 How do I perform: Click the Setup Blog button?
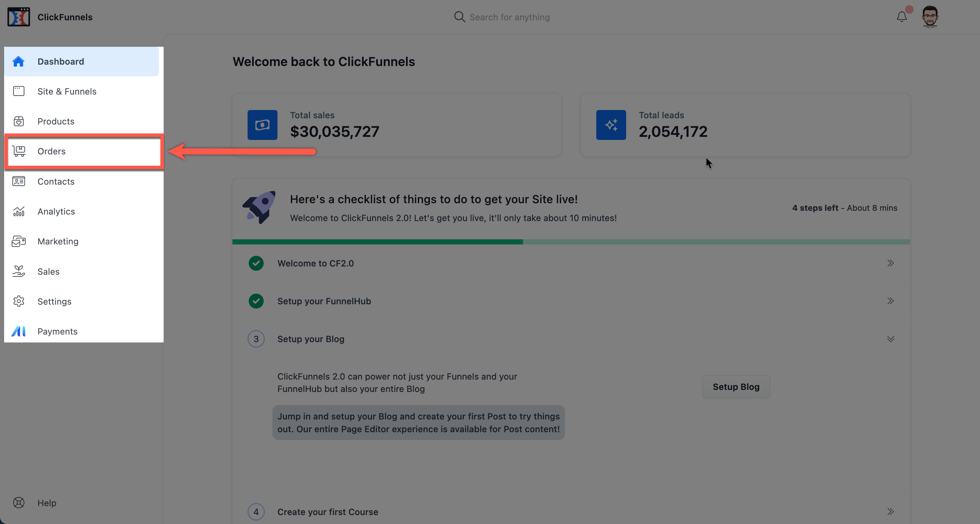[x=736, y=386]
